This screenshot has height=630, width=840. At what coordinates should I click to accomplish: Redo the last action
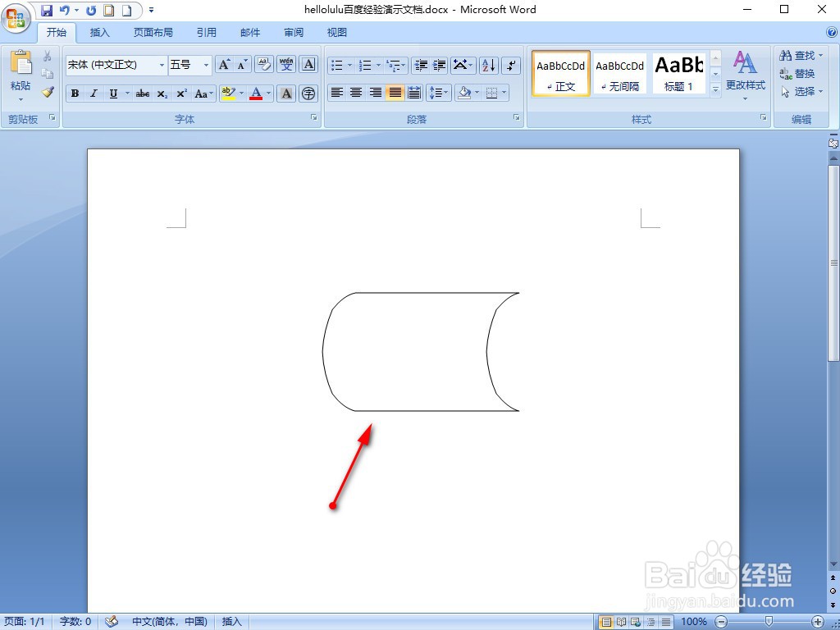click(91, 10)
